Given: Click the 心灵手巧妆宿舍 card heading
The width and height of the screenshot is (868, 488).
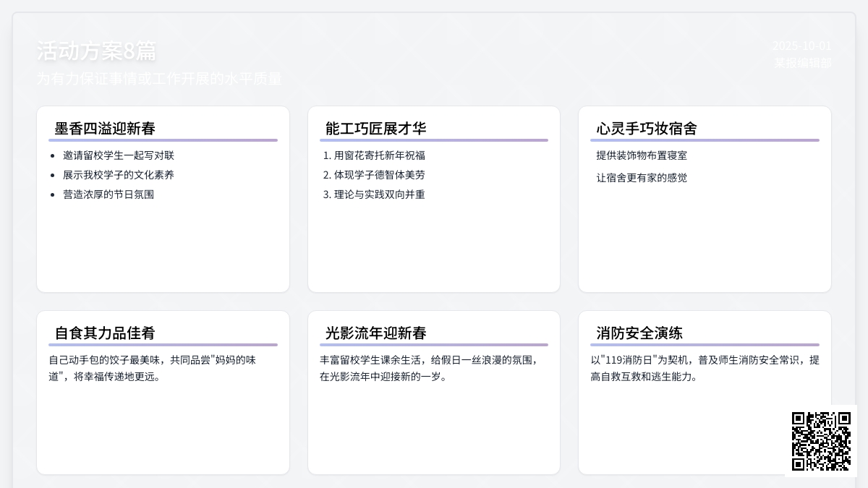Looking at the screenshot, I should coord(647,129).
